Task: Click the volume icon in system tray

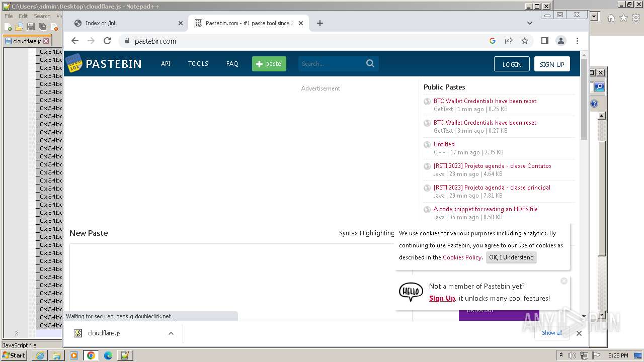Action: [572, 355]
